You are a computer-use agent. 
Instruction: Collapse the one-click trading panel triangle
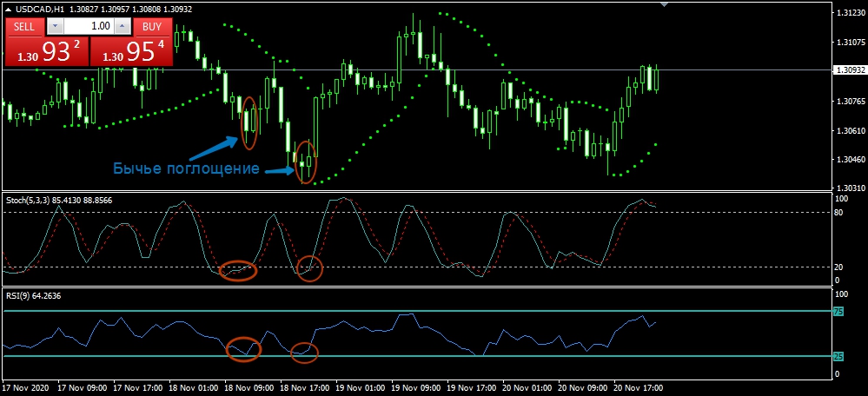pyautogui.click(x=9, y=9)
